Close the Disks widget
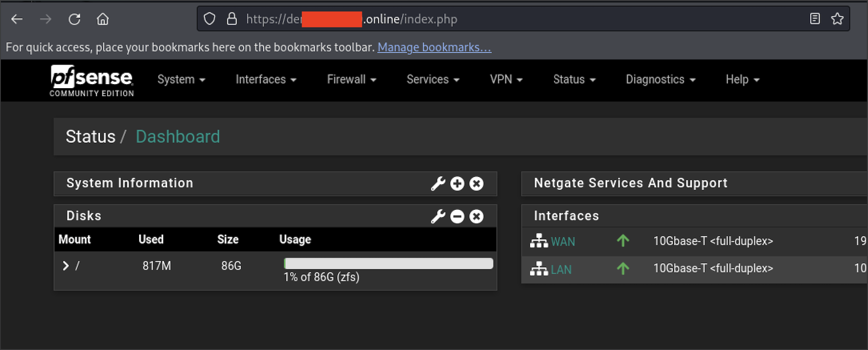The height and width of the screenshot is (350, 868). click(477, 216)
